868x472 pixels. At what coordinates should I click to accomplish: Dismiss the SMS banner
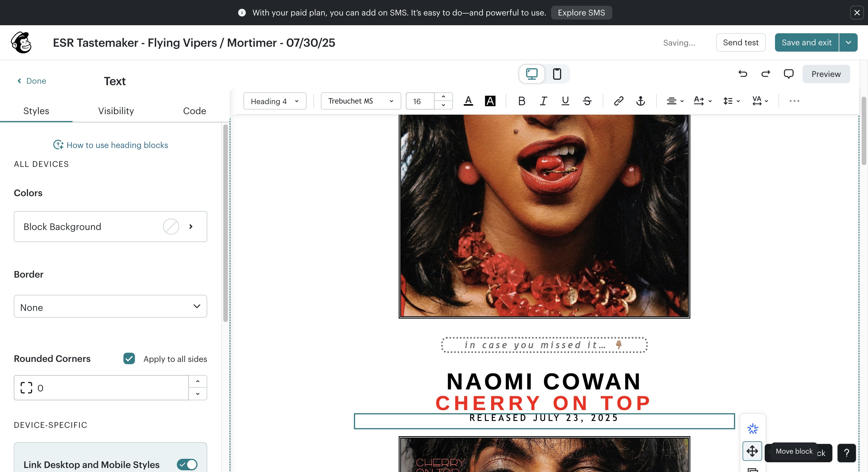857,13
